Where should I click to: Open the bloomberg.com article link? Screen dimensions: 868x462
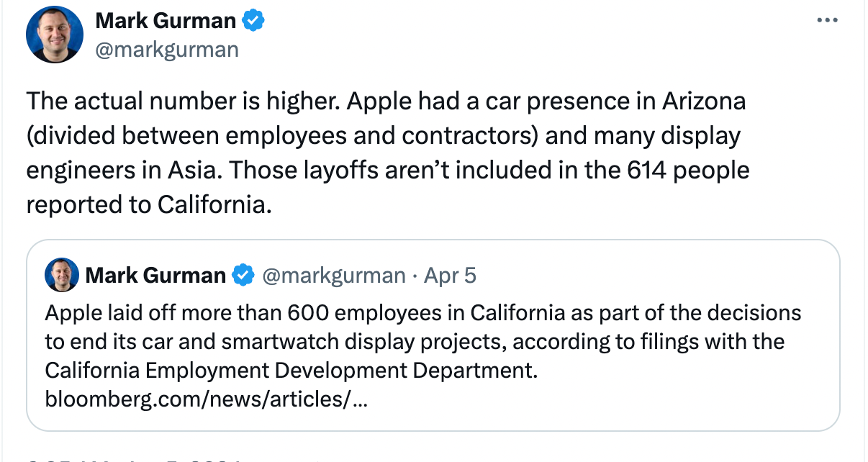pos(206,397)
